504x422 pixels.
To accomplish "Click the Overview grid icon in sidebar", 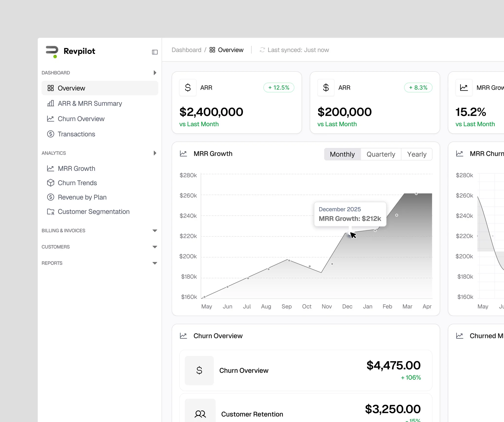I will coord(50,88).
